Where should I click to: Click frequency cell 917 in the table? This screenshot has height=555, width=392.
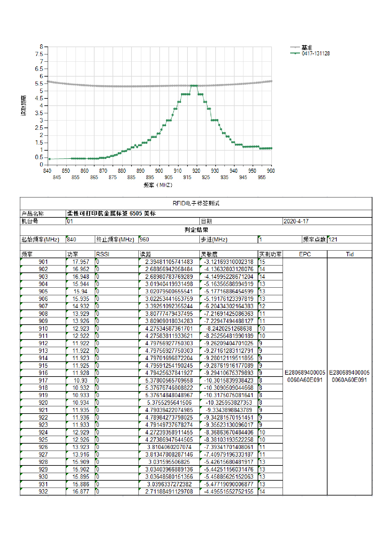point(43,380)
